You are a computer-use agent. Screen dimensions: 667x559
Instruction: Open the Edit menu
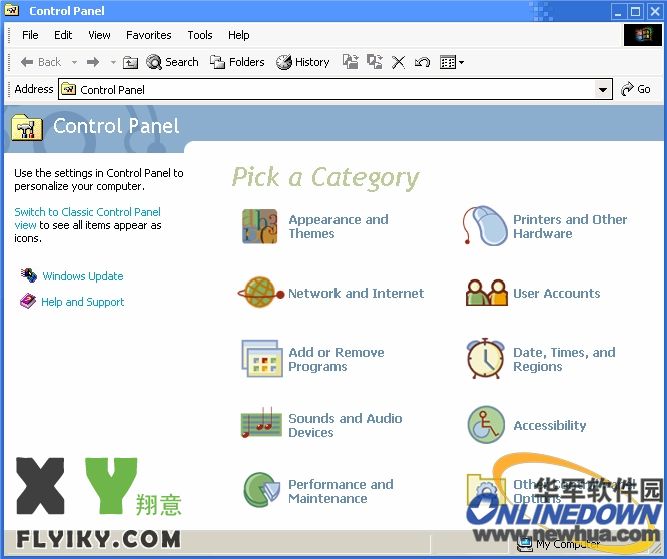[63, 35]
